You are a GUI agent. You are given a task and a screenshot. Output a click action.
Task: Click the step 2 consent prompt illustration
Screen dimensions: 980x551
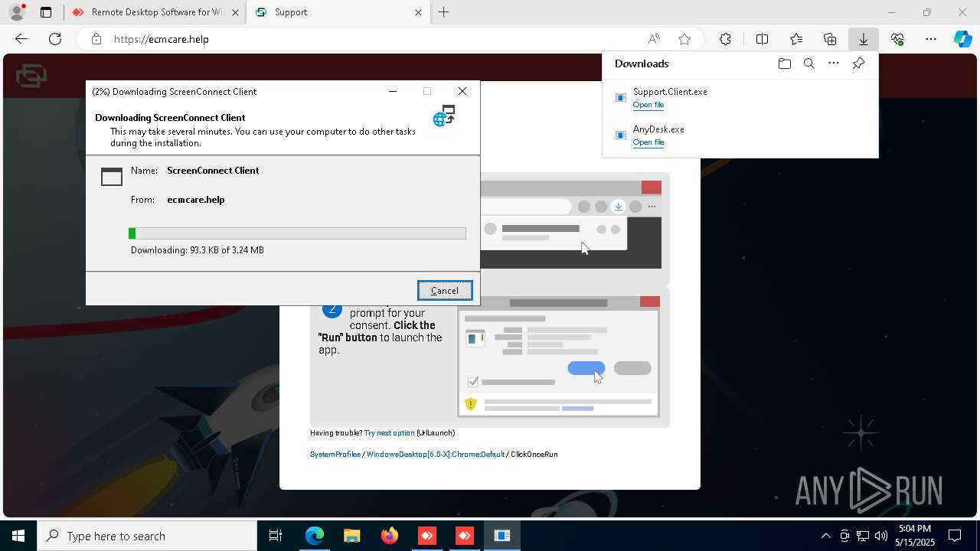[558, 357]
